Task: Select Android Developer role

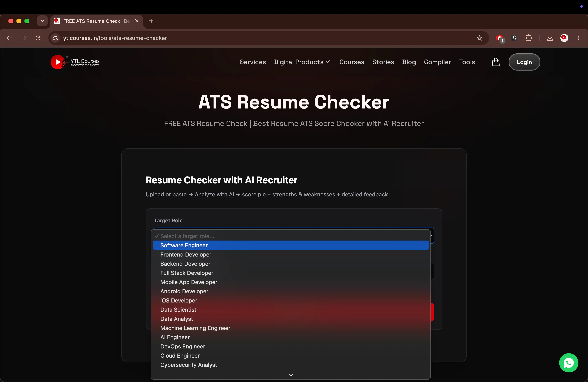Action: [291, 291]
